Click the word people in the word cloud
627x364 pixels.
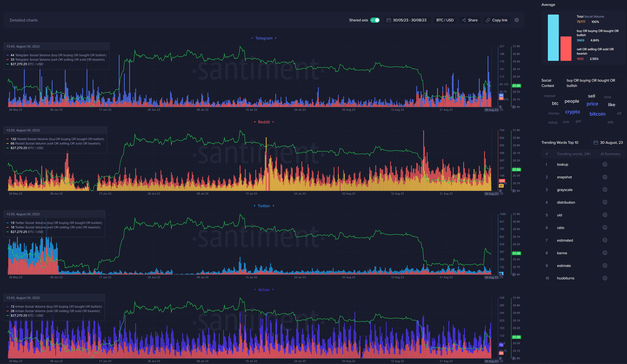[x=572, y=101]
